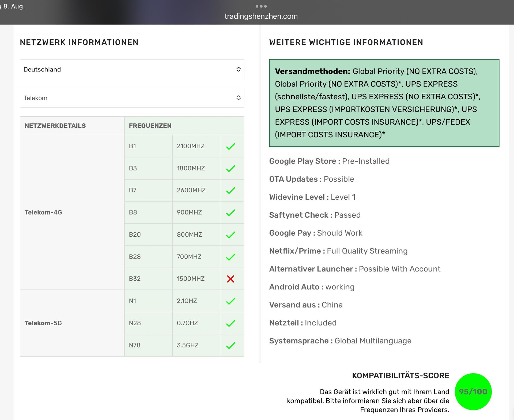Image resolution: width=514 pixels, height=420 pixels.
Task: Click the compatibility description paragraph
Action: coord(368,401)
